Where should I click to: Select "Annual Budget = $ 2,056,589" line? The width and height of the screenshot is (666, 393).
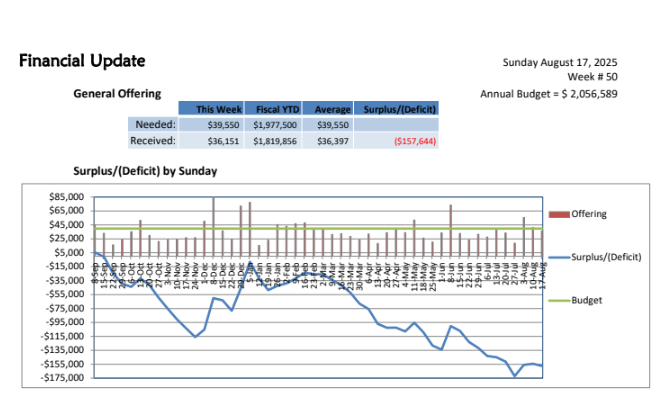(549, 94)
